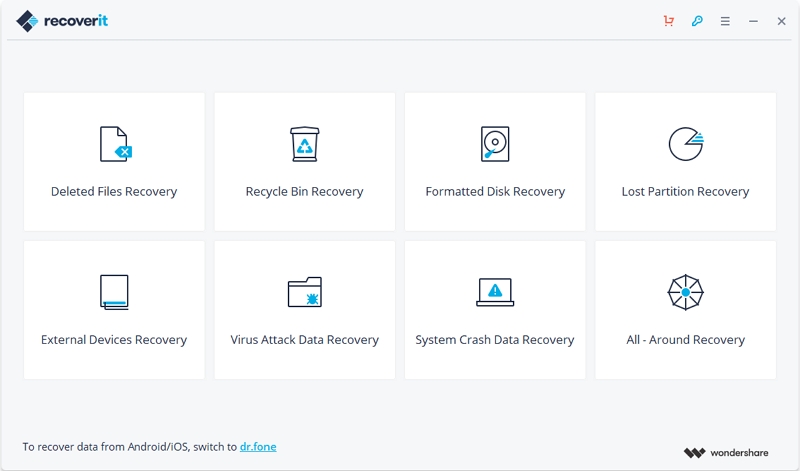Click the External Devices Recovery drive icon

(114, 292)
